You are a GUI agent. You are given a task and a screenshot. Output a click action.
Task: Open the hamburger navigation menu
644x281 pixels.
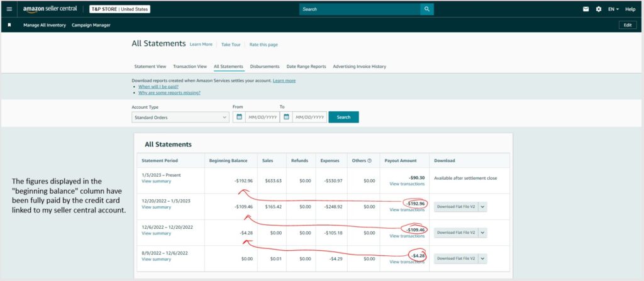click(9, 9)
